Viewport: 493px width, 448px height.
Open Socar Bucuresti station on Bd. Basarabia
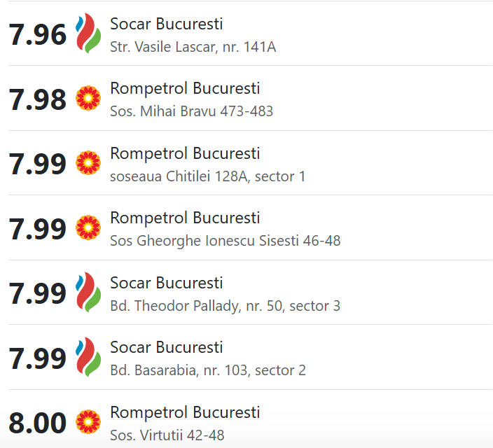167,348
